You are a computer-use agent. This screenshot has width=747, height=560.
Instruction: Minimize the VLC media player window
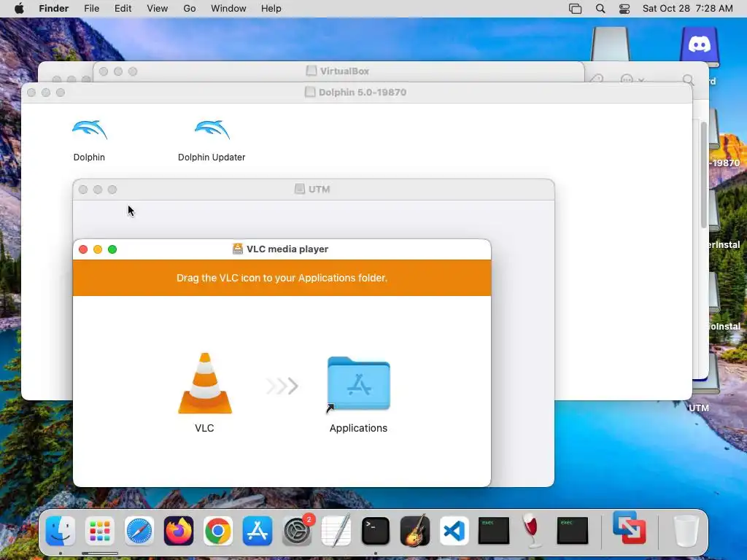click(98, 249)
